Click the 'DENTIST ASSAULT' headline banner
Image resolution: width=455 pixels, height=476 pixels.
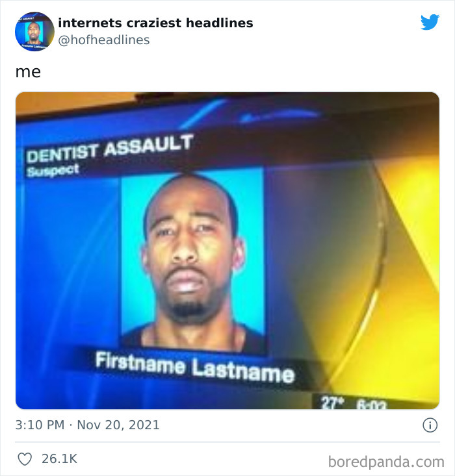coord(110,148)
